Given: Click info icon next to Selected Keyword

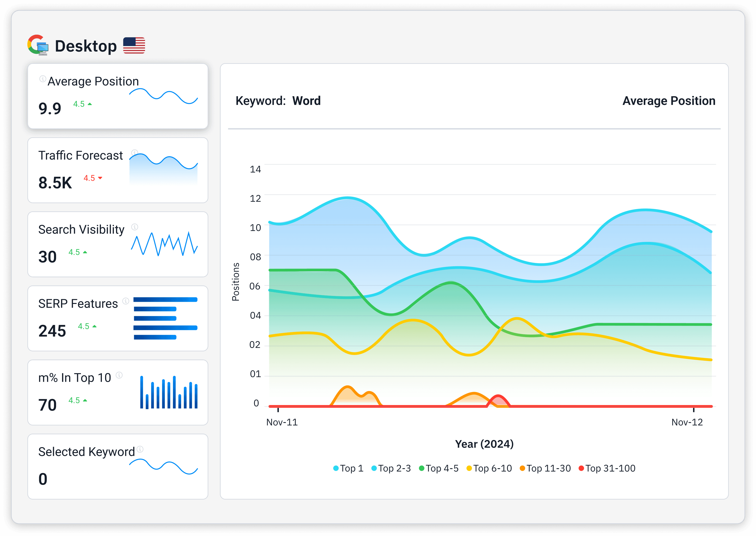Looking at the screenshot, I should coord(140,449).
